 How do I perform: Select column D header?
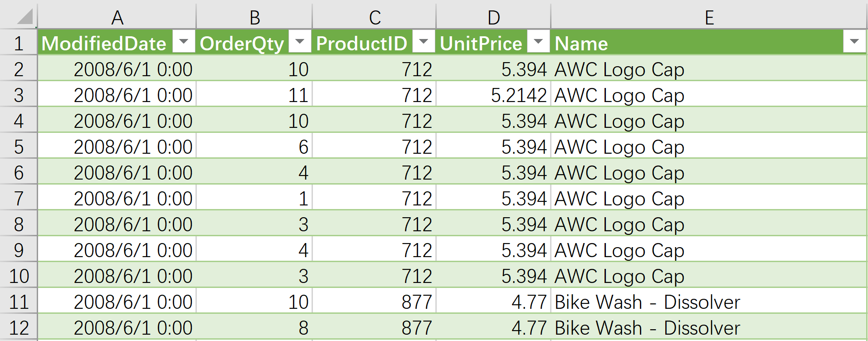coord(493,17)
